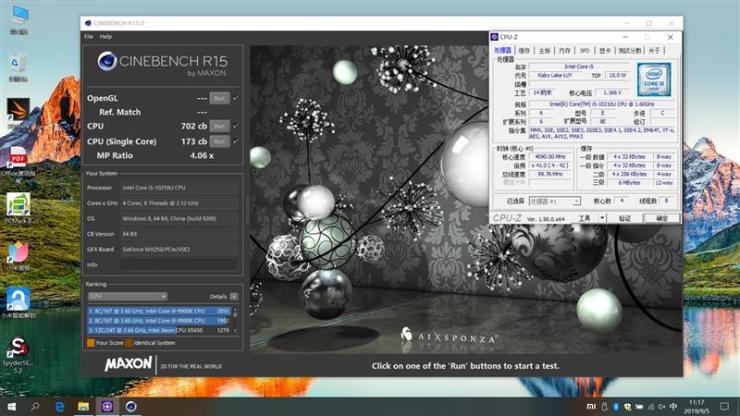Click the Windows Start button
This screenshot has height=416, width=740.
12,407
